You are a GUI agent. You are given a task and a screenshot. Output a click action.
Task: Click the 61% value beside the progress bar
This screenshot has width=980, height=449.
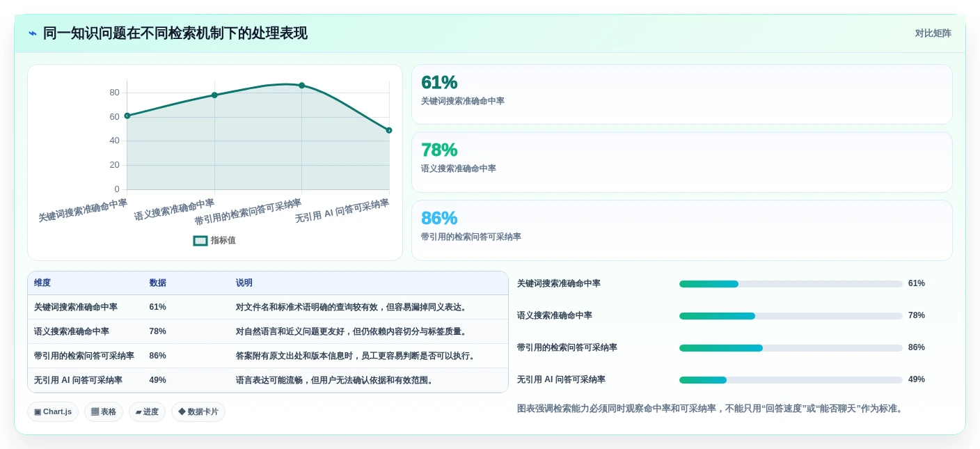(917, 283)
